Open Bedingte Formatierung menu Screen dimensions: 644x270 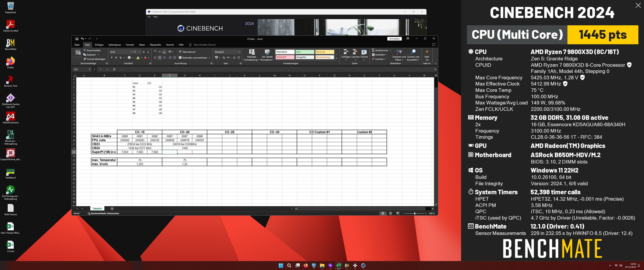[252, 55]
